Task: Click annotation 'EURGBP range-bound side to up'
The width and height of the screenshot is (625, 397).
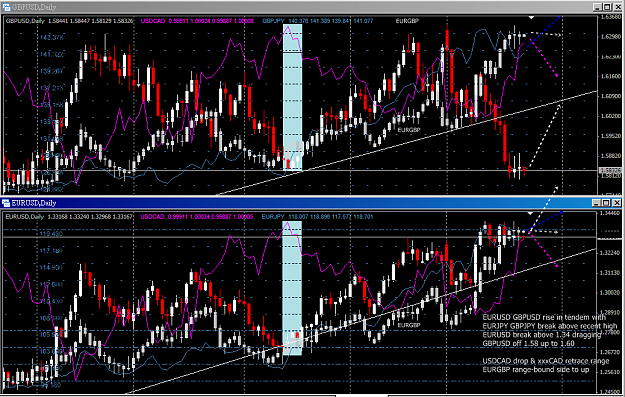Action: pyautogui.click(x=536, y=370)
